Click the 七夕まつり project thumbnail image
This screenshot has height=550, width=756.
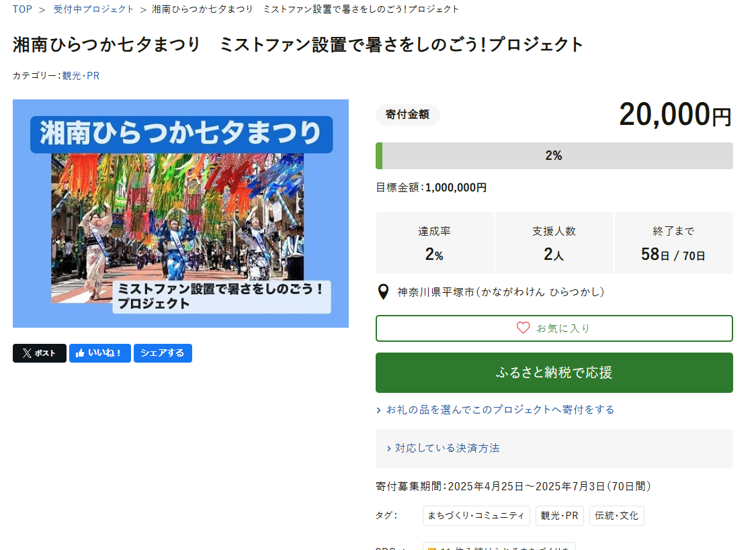point(181,214)
